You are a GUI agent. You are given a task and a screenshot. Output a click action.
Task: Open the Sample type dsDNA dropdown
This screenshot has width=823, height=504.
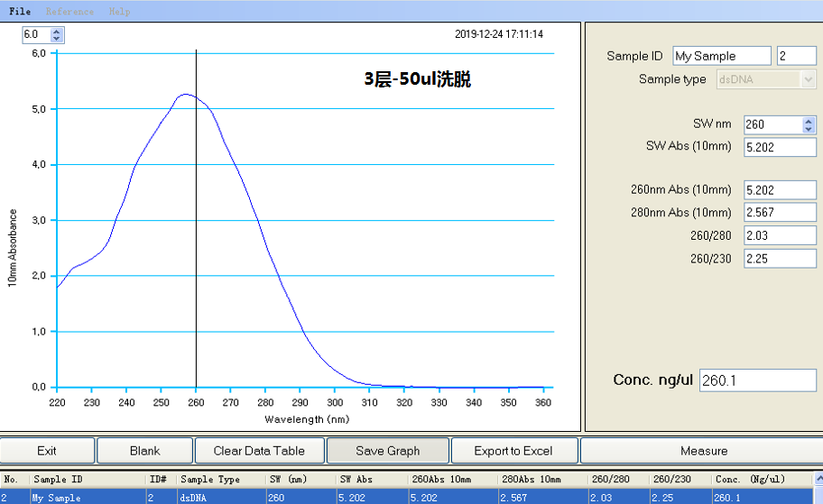point(808,79)
